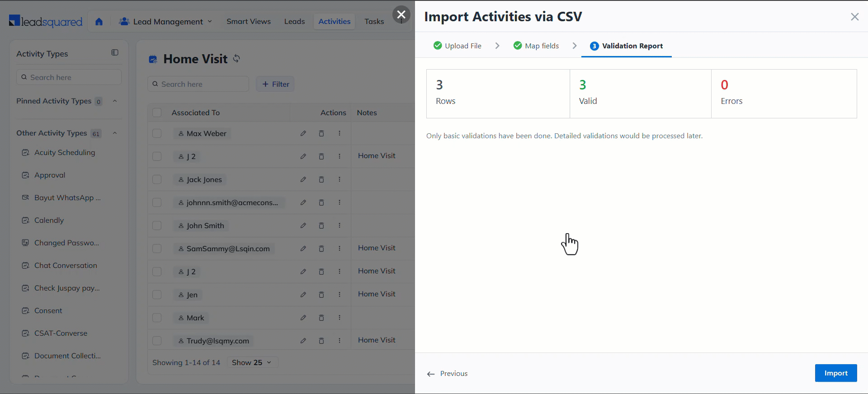
Task: Collapse the Activity Types sidebar panel icon
Action: 115,53
